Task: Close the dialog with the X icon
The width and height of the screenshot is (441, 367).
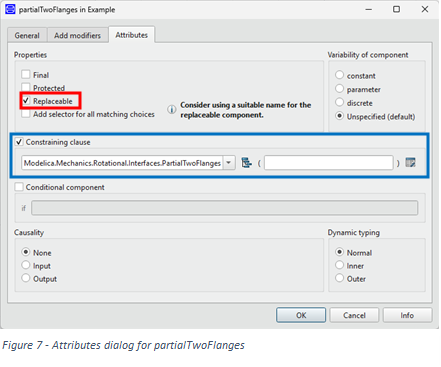Action: [x=425, y=9]
